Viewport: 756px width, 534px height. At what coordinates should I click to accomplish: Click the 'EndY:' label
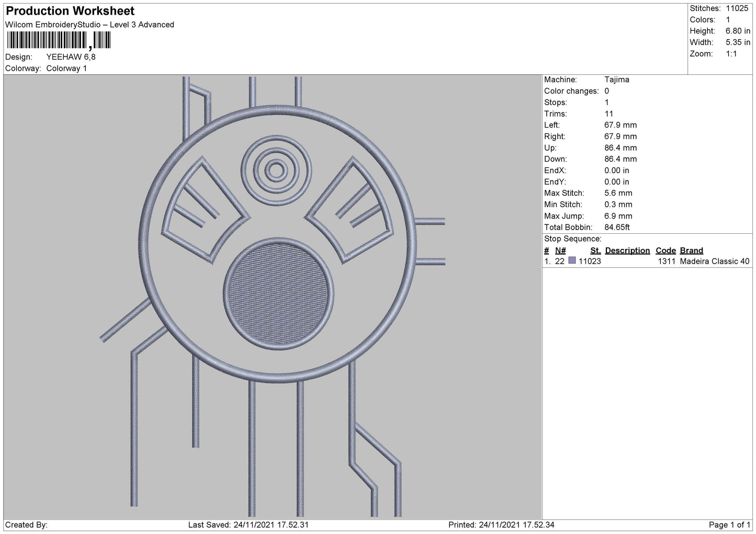[555, 182]
